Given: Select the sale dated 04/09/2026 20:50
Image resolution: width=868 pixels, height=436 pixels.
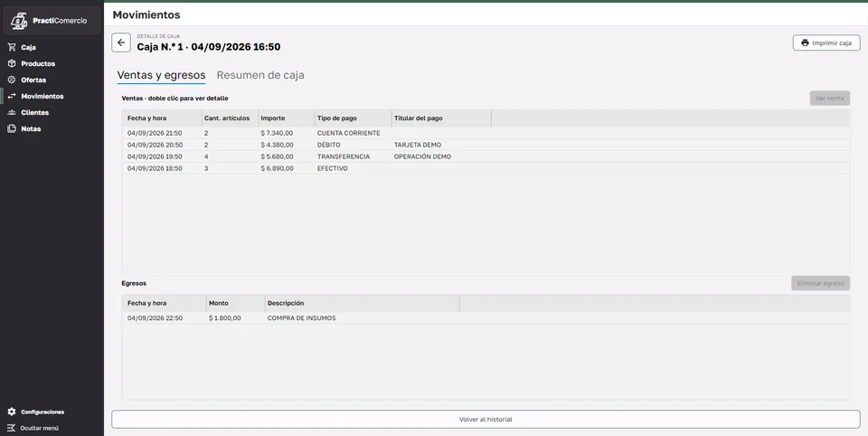Looking at the screenshot, I should click(486, 145).
